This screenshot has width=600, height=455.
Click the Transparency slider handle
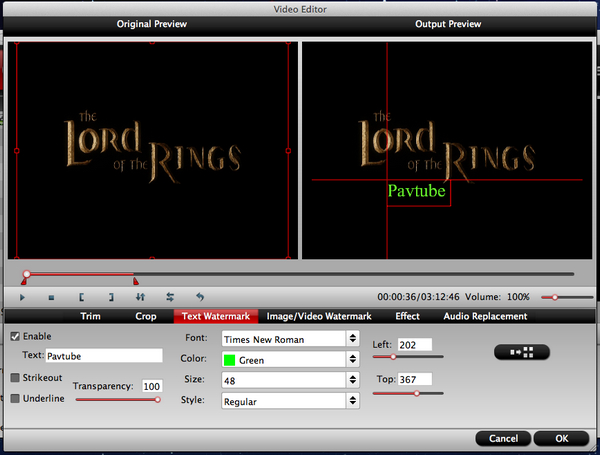[x=157, y=400]
